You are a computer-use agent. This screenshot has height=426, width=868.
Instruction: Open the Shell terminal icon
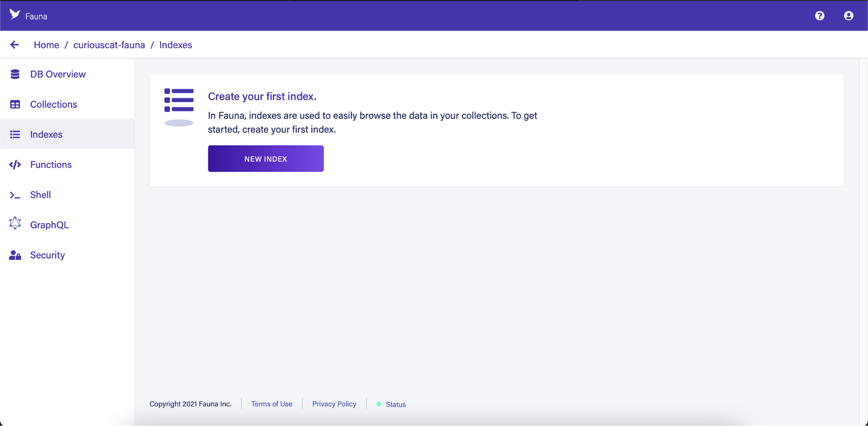point(15,195)
